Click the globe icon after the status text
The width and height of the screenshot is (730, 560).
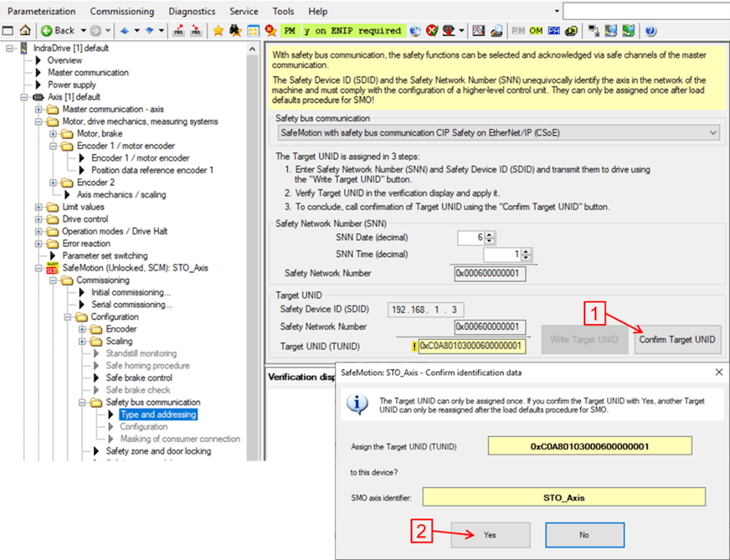pos(415,31)
